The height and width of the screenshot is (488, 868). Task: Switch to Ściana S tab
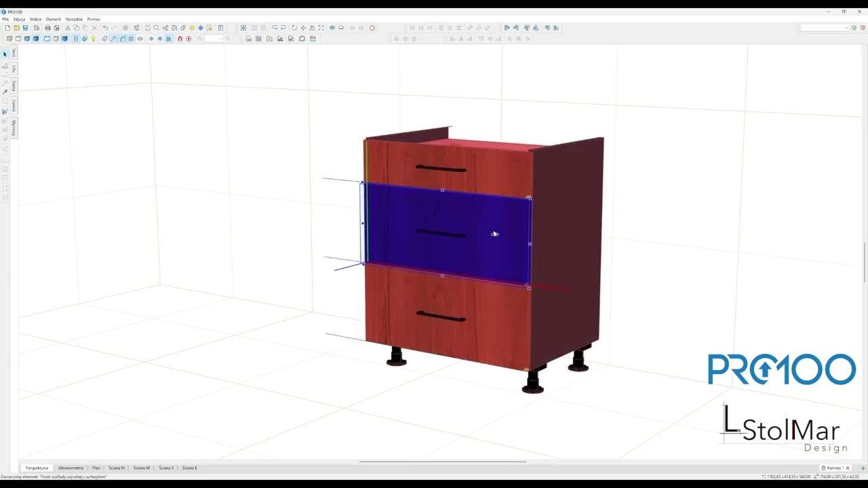[x=166, y=468]
